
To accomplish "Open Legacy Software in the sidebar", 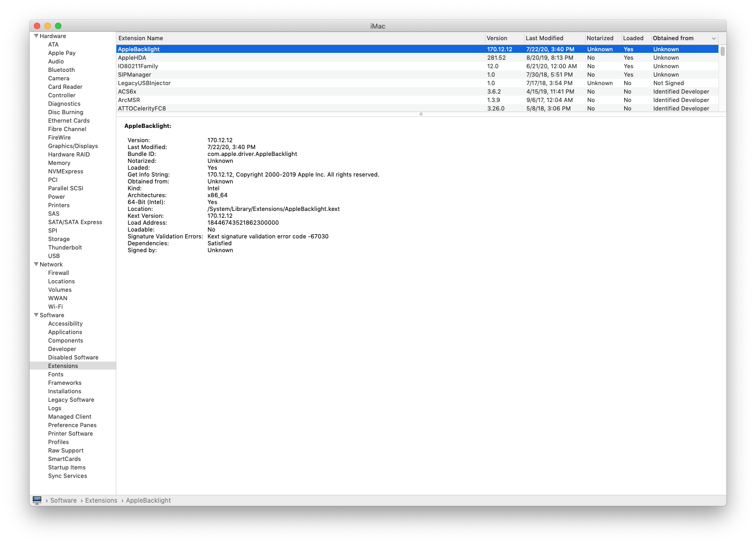I will coord(71,400).
